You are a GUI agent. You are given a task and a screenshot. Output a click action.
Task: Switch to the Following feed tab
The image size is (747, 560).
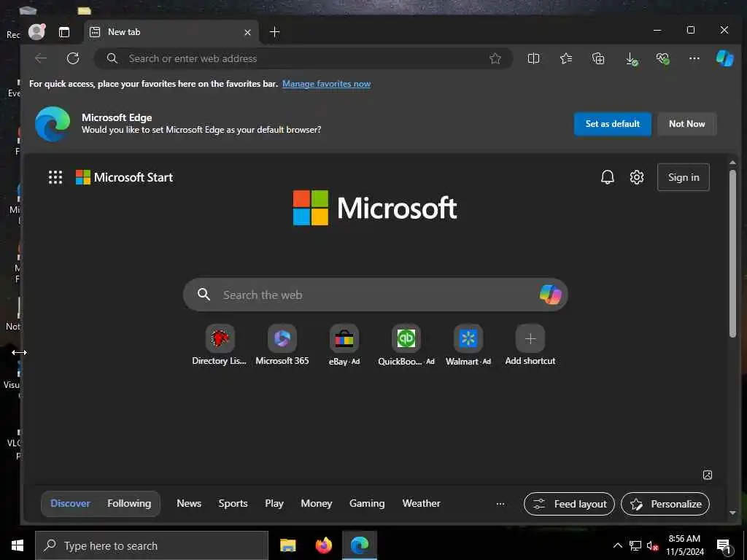pyautogui.click(x=129, y=503)
